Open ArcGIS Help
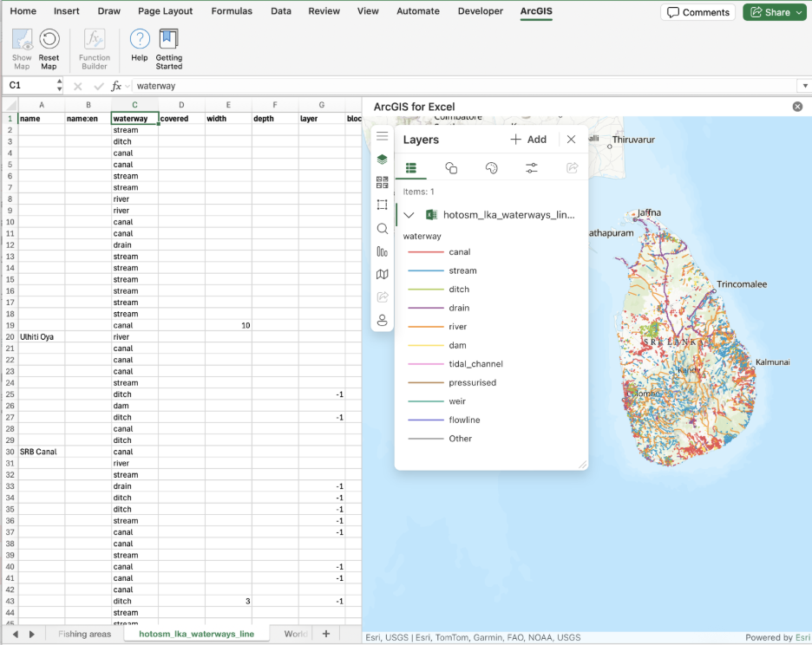This screenshot has height=645, width=812. click(140, 46)
